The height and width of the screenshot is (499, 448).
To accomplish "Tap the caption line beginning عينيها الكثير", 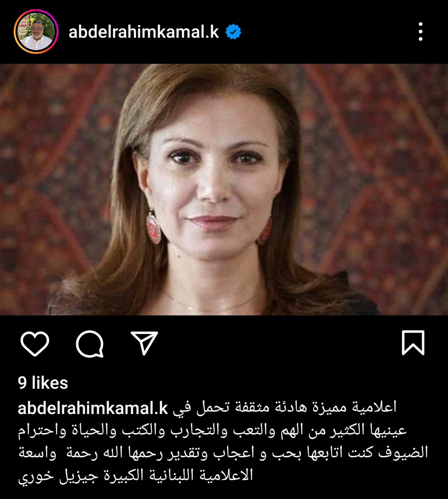I will tap(212, 430).
